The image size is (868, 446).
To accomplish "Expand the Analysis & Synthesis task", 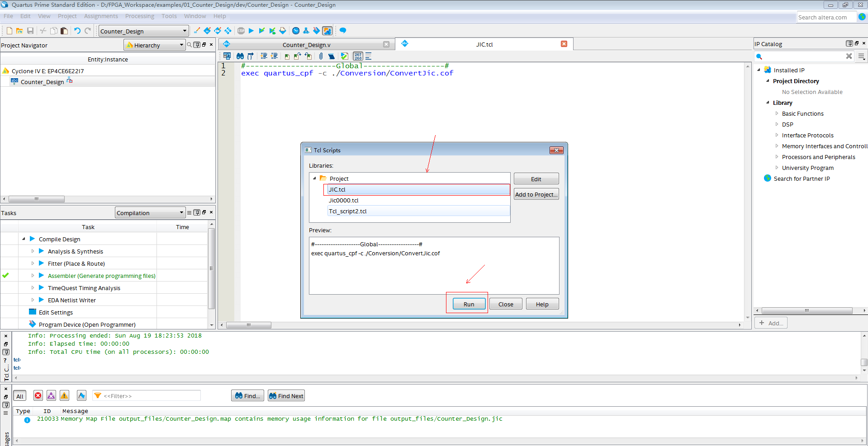I will [33, 251].
